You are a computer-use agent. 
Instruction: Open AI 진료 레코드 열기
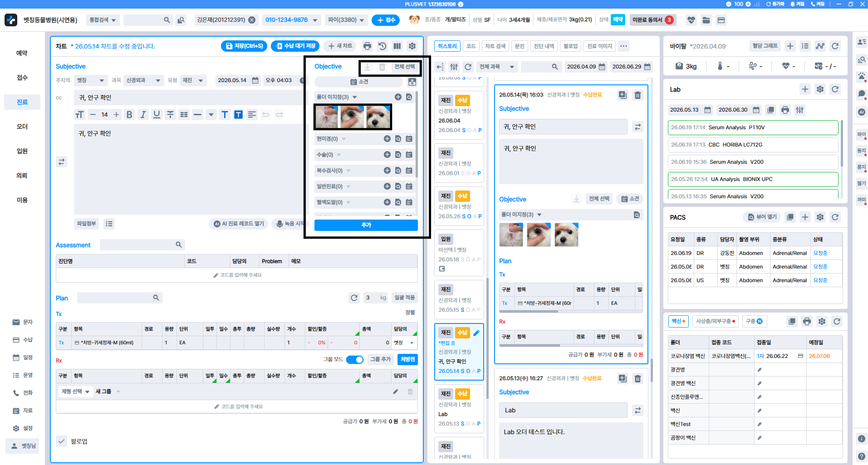(239, 224)
